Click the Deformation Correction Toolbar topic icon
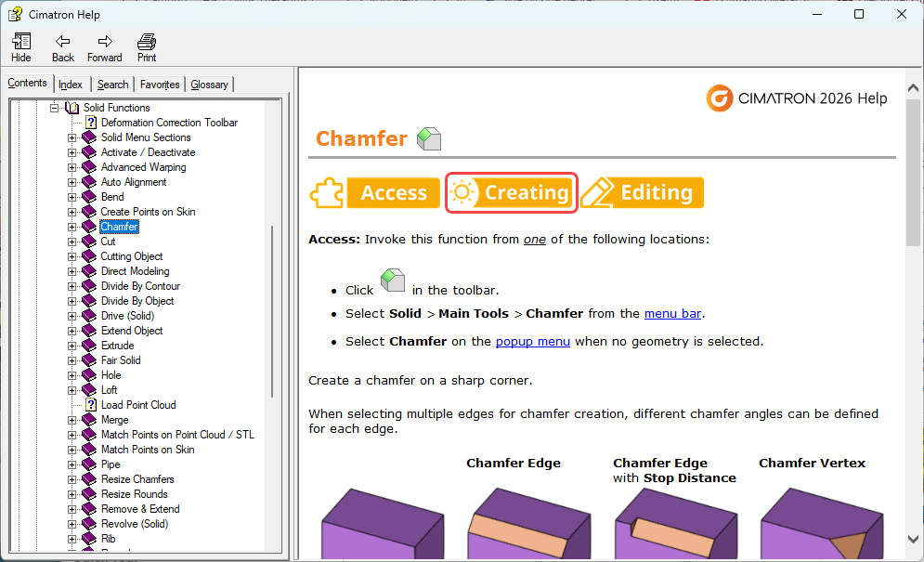The width and height of the screenshot is (924, 562). 91,123
